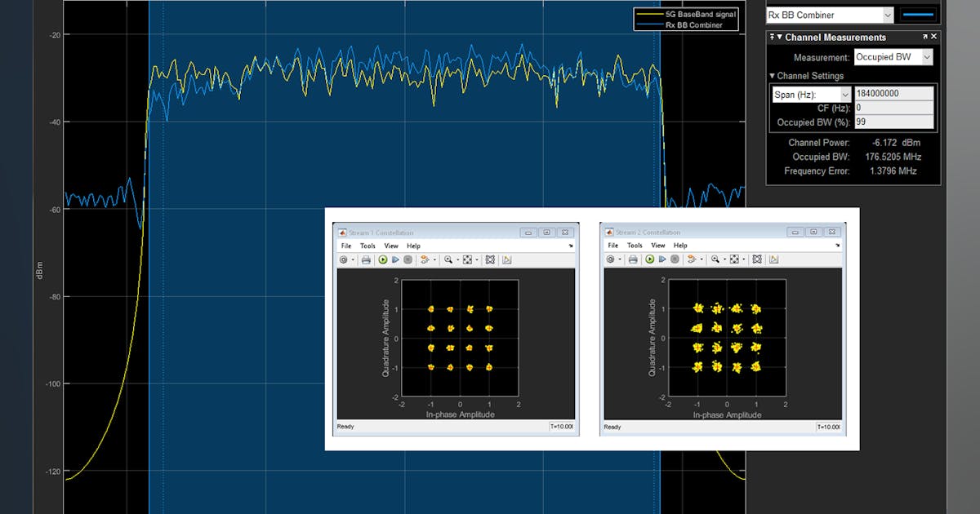Click Print icon in Stream 2 Constellation toolbar
Viewport: 980px width, 514px height.
tap(633, 259)
